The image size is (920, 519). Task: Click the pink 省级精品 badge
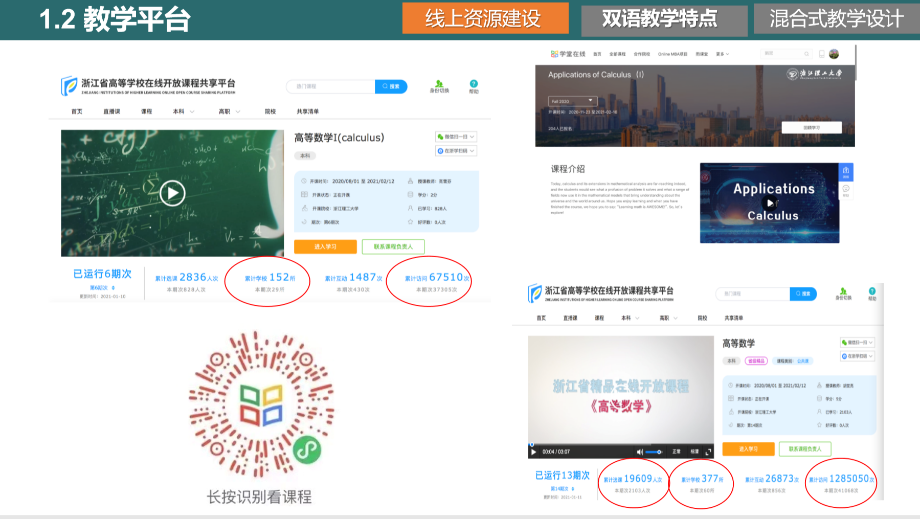[x=756, y=361]
